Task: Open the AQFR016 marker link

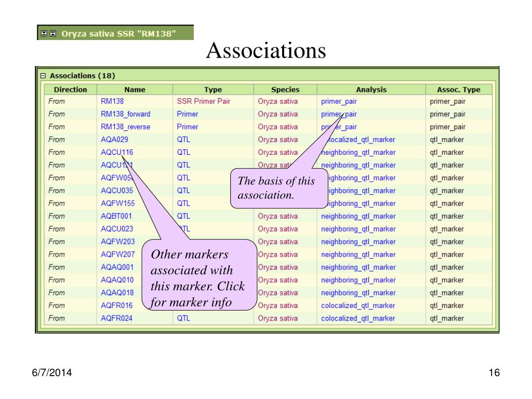Action: [116, 305]
